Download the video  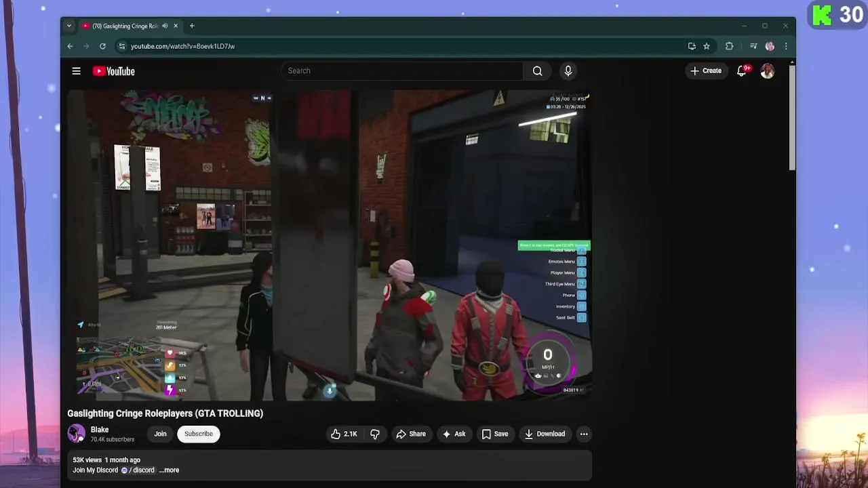(x=545, y=434)
